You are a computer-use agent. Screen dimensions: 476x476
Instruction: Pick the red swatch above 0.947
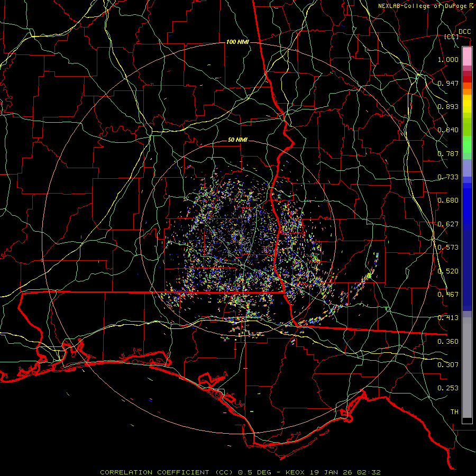point(467,79)
